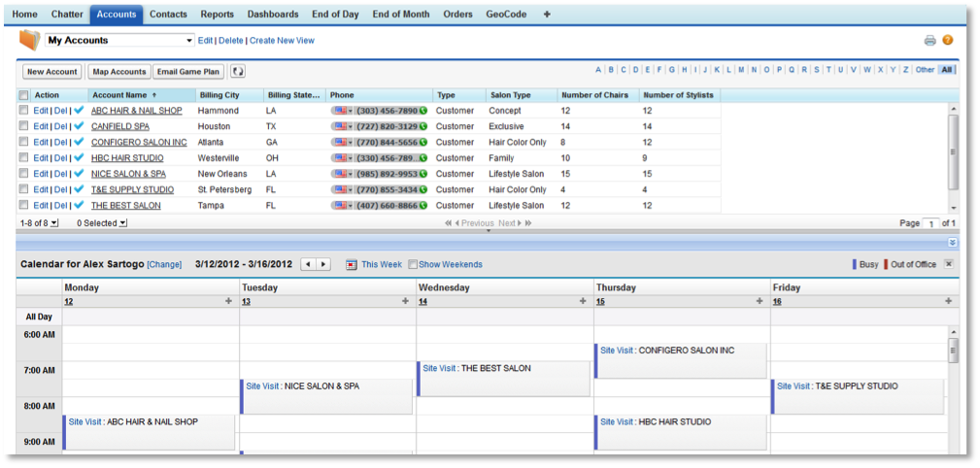
Task: Check the box for ABC HAIR & NAIL SHOP
Action: click(23, 111)
